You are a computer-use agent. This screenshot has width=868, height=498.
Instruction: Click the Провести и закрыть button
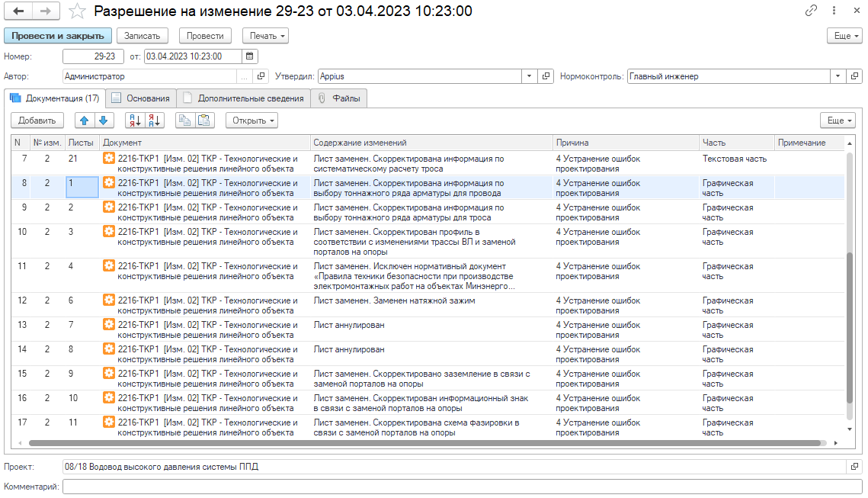pyautogui.click(x=58, y=35)
